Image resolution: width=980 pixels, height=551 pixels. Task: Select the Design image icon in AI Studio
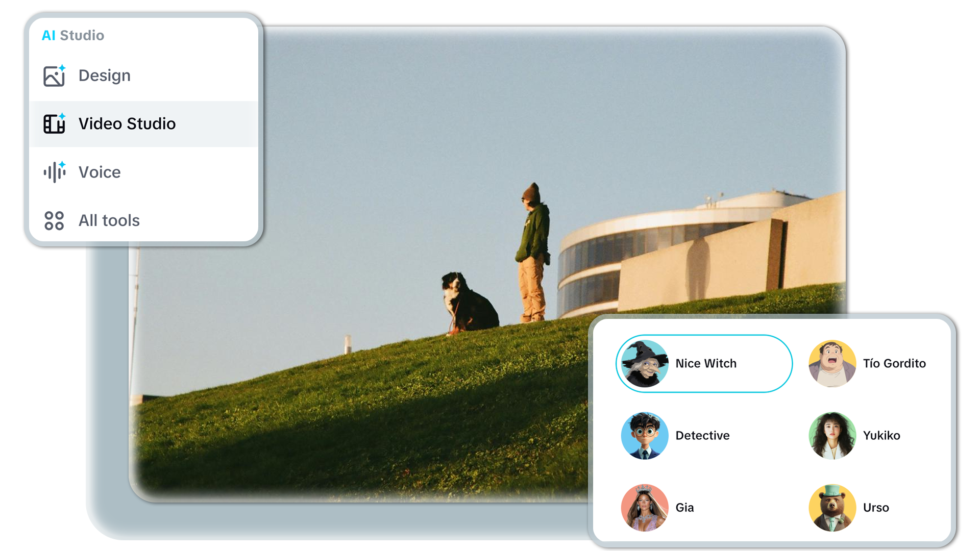pyautogui.click(x=54, y=76)
